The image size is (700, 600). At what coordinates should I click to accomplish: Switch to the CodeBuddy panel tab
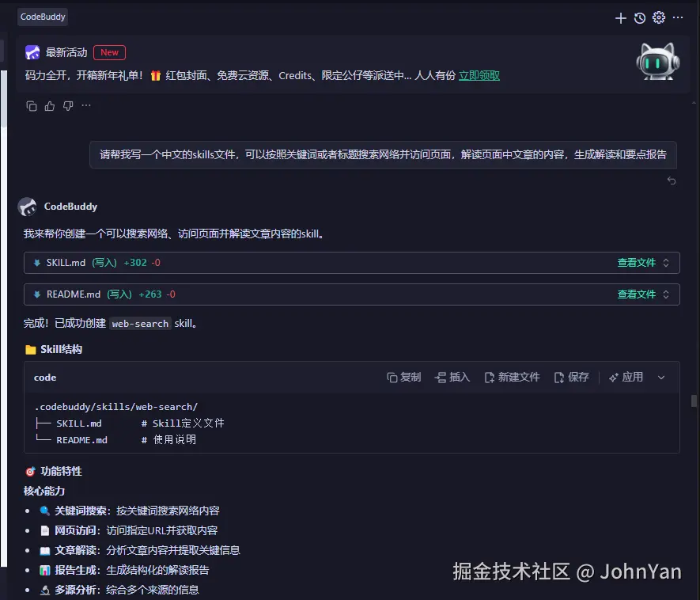43,17
